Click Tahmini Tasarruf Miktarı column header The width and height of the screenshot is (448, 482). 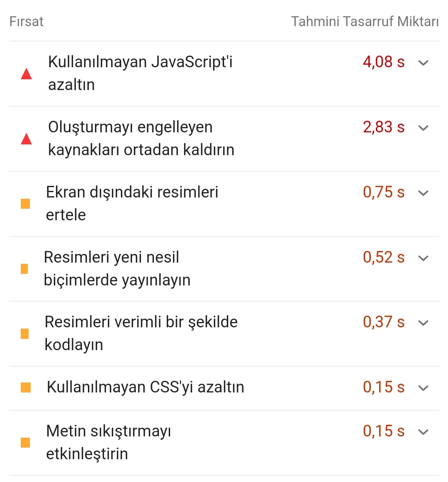click(365, 22)
